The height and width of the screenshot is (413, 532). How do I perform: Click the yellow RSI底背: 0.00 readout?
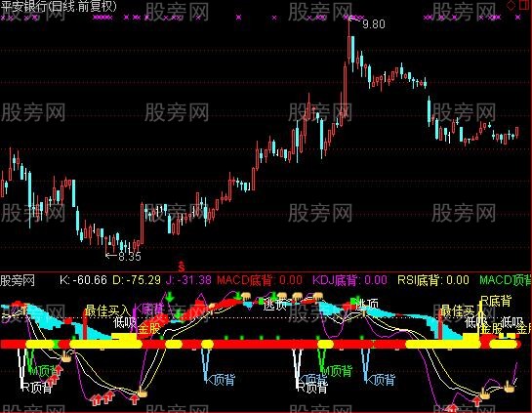[433, 280]
